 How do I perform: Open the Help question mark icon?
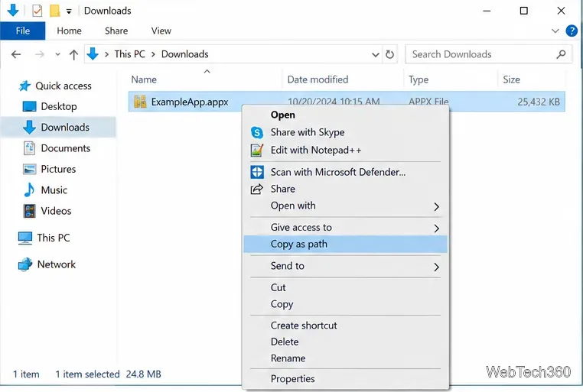(572, 31)
